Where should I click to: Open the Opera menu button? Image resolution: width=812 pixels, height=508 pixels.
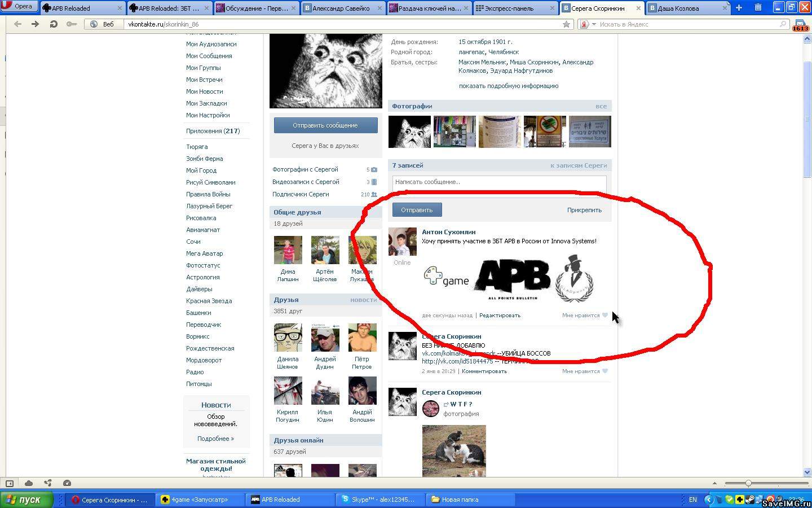click(19, 6)
